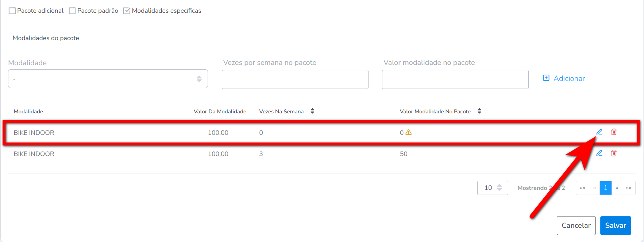The width and height of the screenshot is (644, 242).
Task: Delete the BIKE INDOOR row valued 50
Action: (x=614, y=153)
